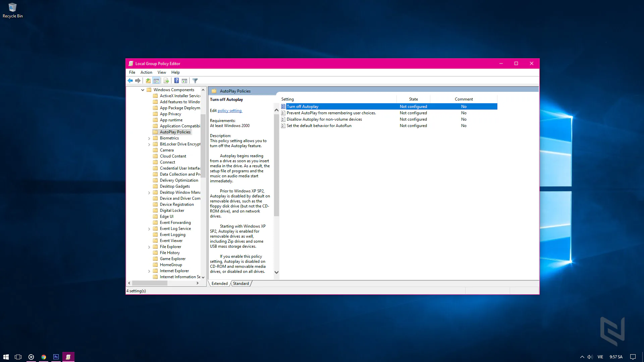This screenshot has height=362, width=644.
Task: Collapse the Windows Components tree node
Action: point(143,90)
